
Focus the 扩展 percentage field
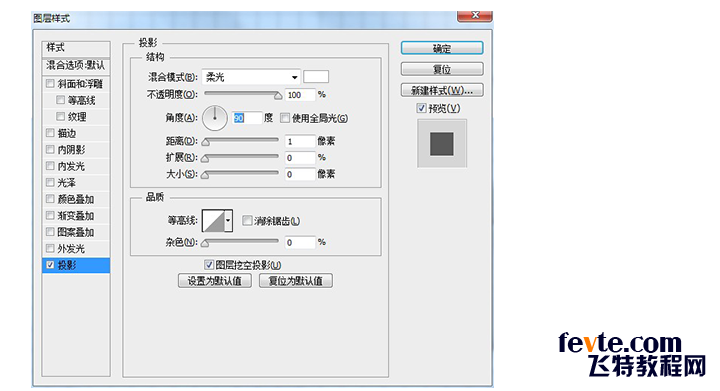click(300, 158)
